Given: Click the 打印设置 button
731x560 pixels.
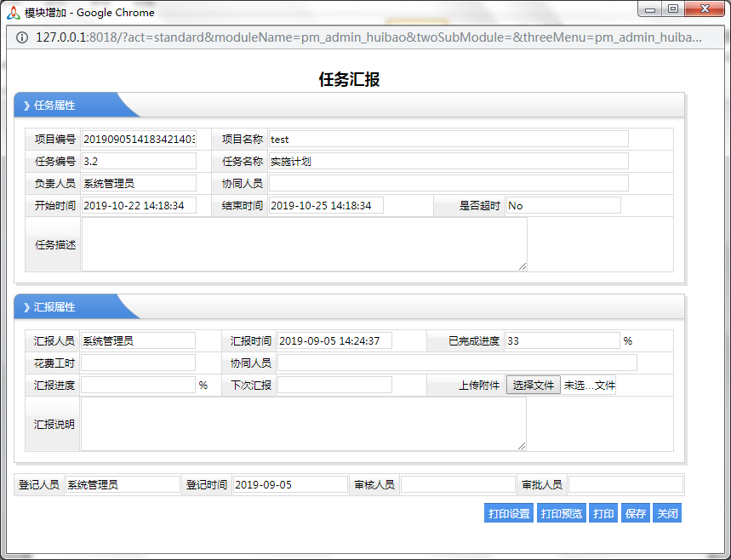Looking at the screenshot, I should click(509, 514).
